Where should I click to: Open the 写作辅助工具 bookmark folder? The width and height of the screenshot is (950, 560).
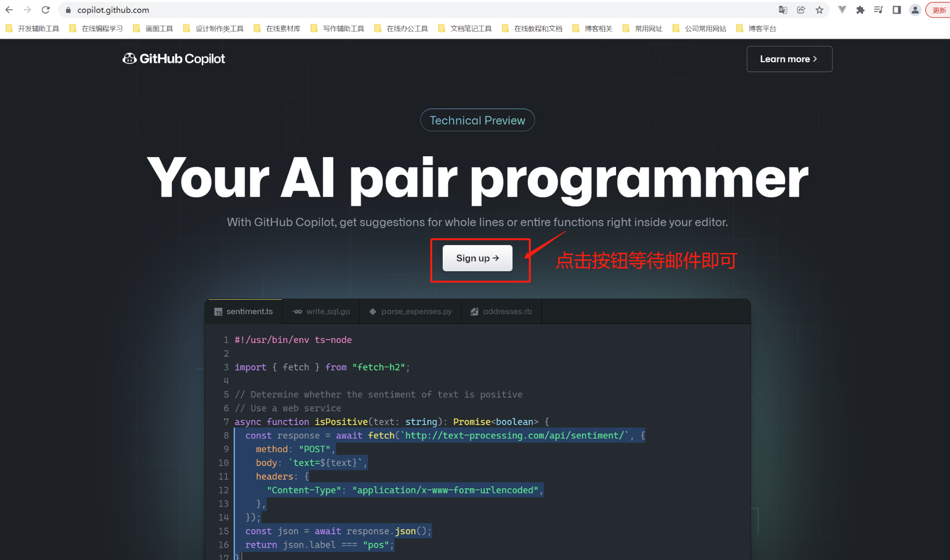[337, 28]
